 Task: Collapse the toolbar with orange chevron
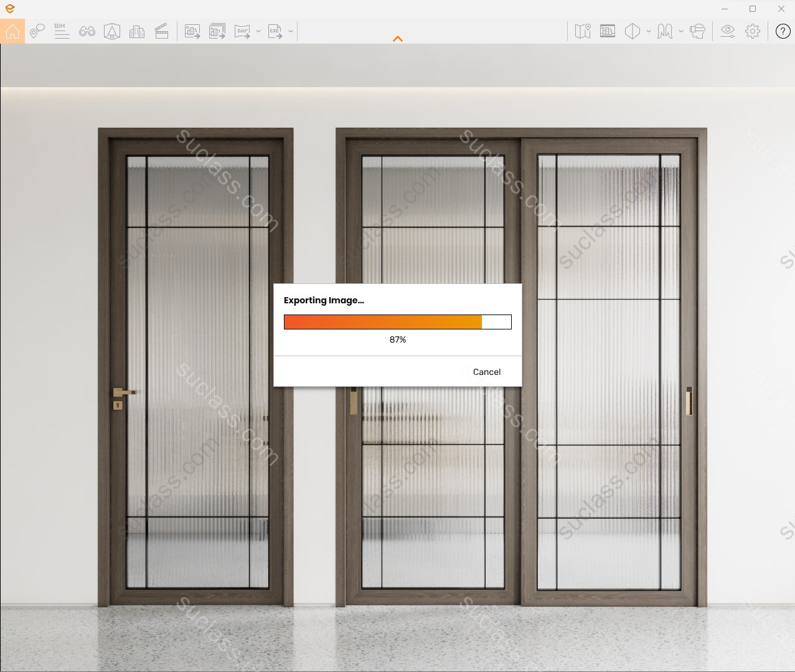(x=398, y=39)
